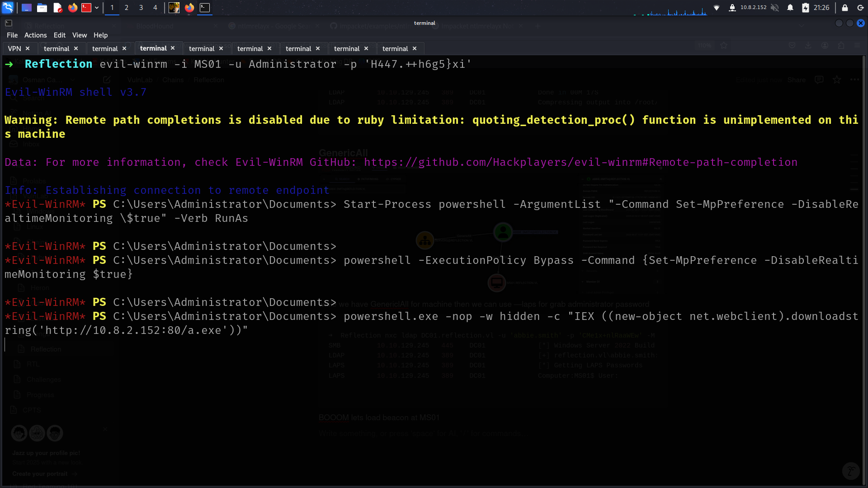Switch to workspace 4
This screenshot has width=868, height=488.
tap(155, 8)
